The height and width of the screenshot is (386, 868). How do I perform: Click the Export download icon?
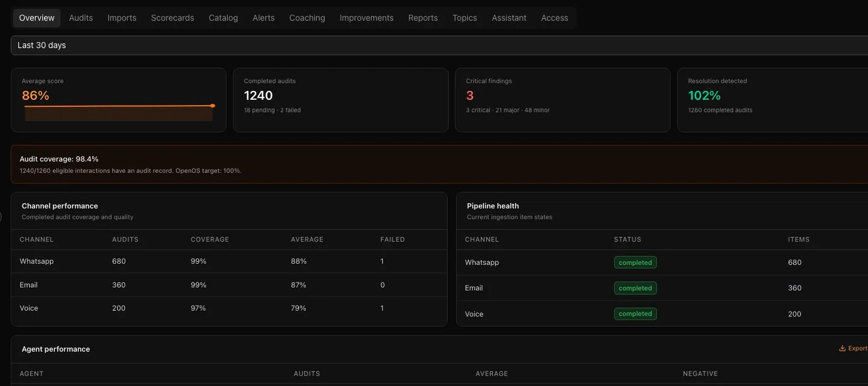[x=842, y=349]
